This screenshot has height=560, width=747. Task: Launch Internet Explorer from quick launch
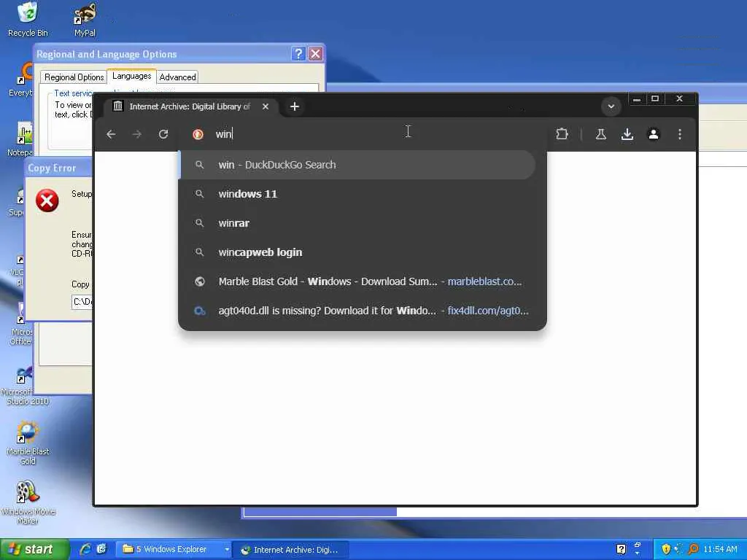(x=85, y=550)
